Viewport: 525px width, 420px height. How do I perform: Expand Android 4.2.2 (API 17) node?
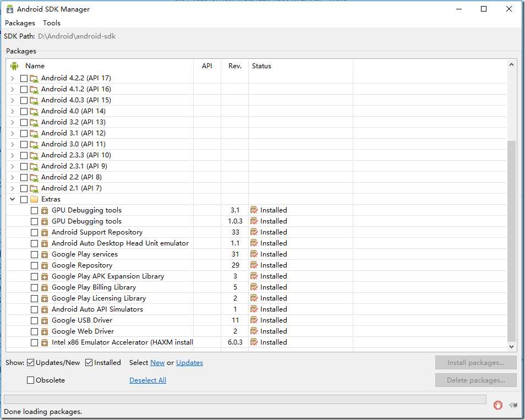pyautogui.click(x=13, y=78)
